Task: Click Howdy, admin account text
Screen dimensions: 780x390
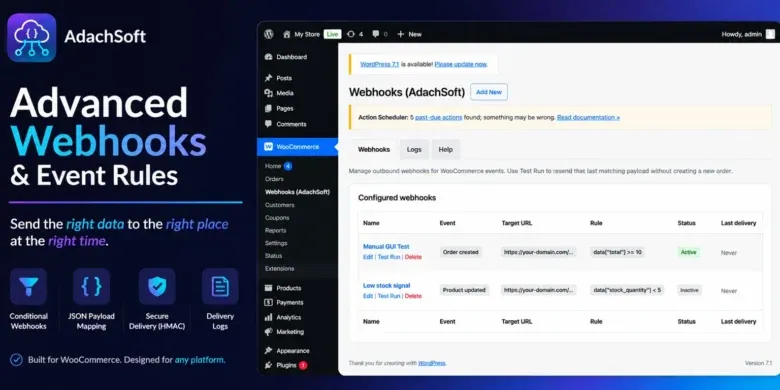Action: point(742,34)
